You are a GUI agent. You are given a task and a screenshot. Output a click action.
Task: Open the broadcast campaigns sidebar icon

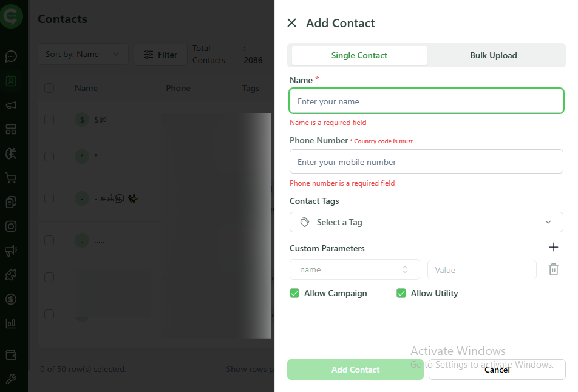(13, 105)
